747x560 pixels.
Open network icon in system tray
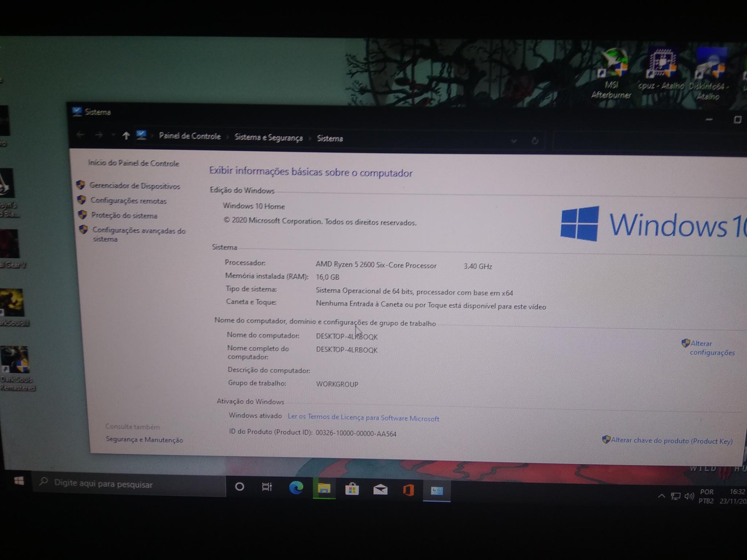click(676, 496)
